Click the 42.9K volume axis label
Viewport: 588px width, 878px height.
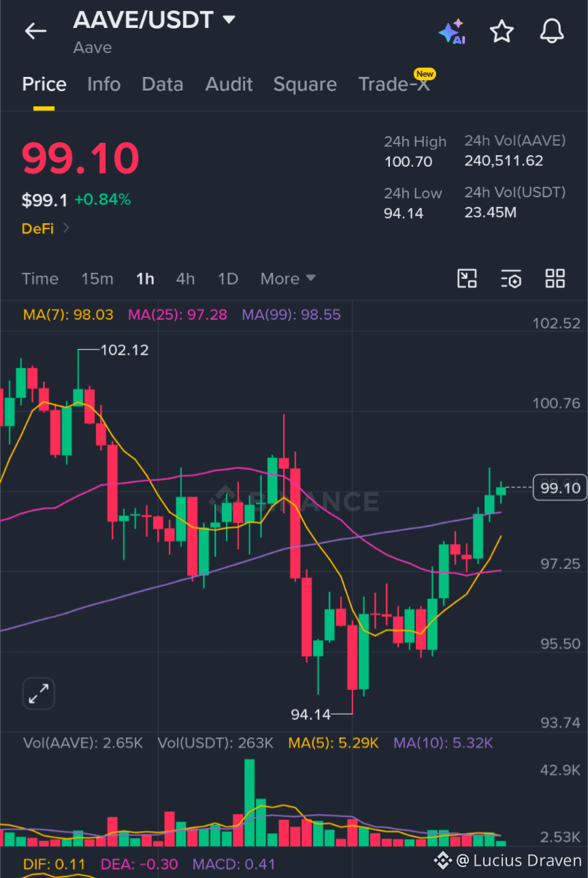click(x=561, y=770)
